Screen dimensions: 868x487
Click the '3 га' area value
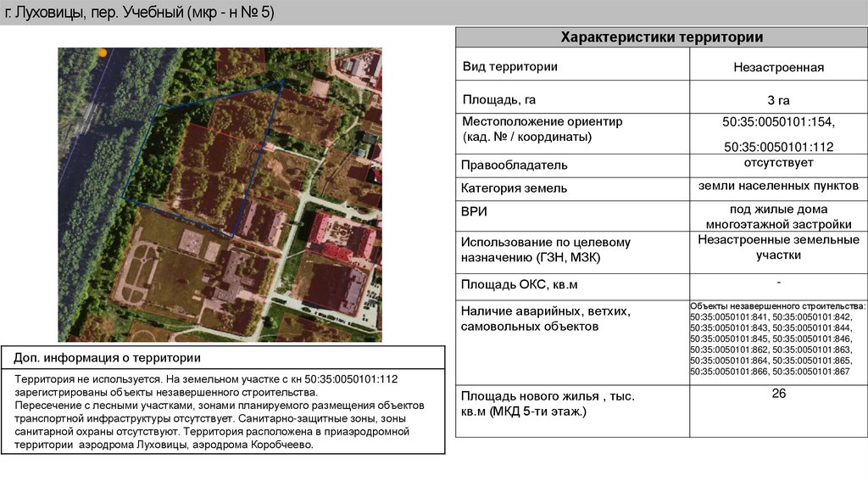click(778, 100)
